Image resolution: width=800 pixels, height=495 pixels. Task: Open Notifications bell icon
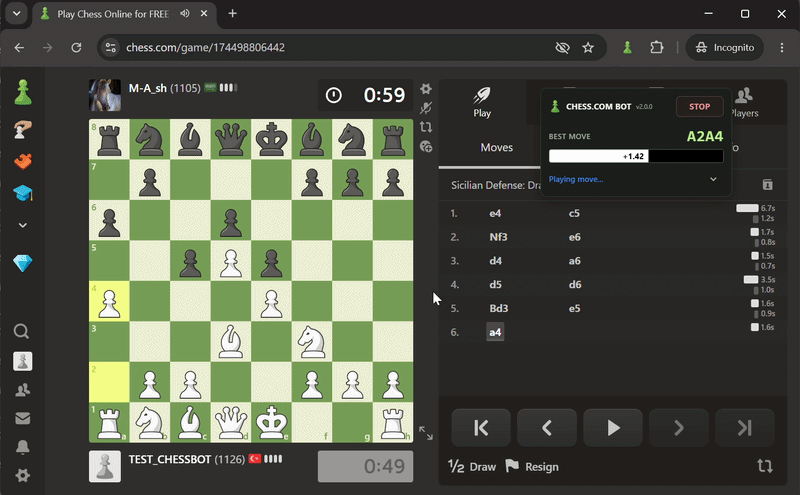tap(22, 447)
